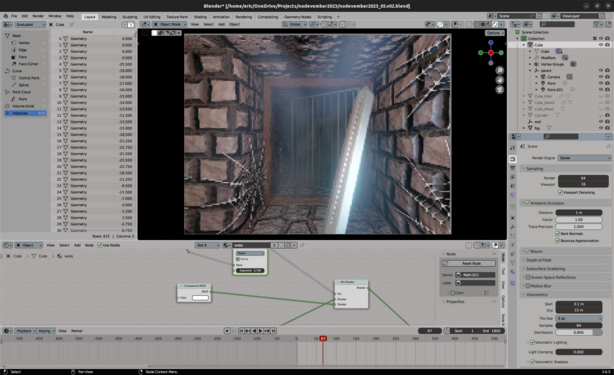
Task: Click the Reset Node button
Action: (469, 263)
